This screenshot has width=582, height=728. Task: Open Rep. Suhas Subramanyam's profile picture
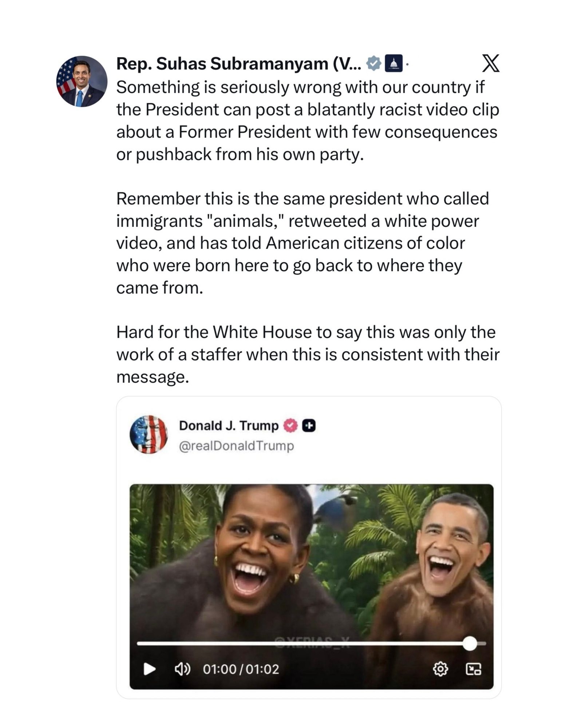coord(82,81)
